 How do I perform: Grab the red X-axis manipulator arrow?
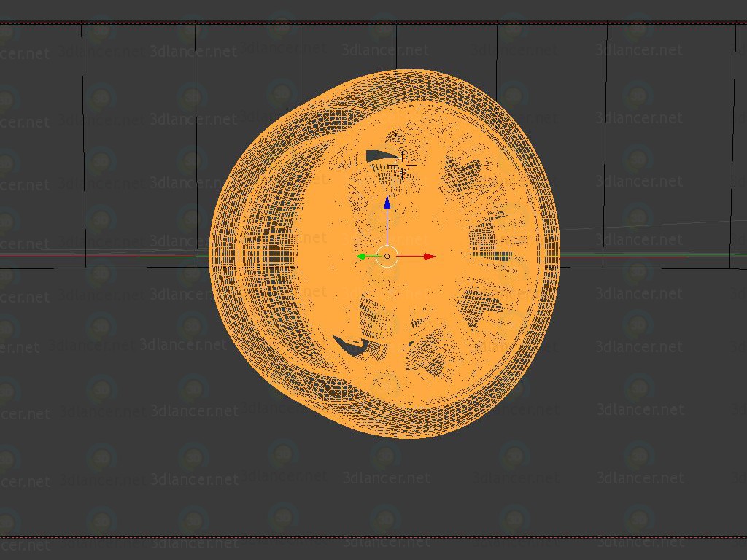[429, 256]
